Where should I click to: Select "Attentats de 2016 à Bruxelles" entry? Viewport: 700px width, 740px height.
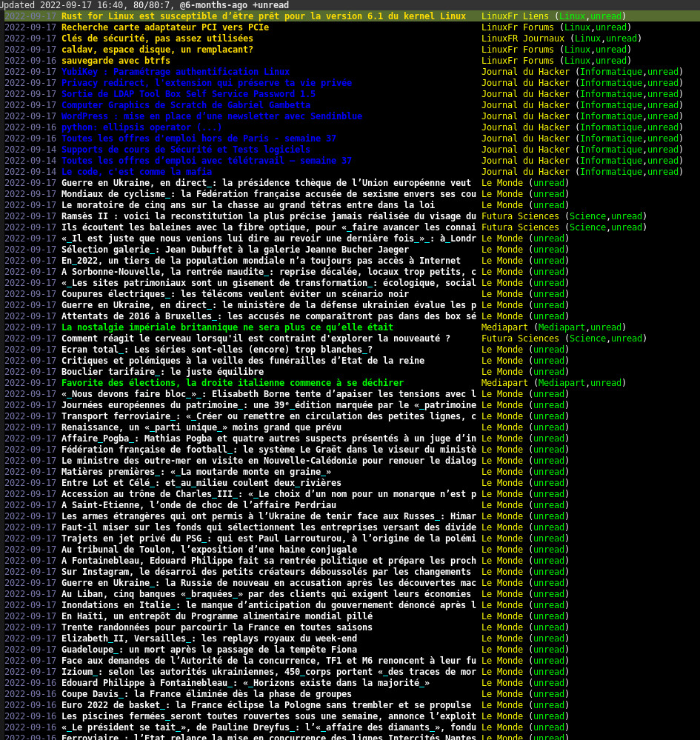click(x=269, y=316)
